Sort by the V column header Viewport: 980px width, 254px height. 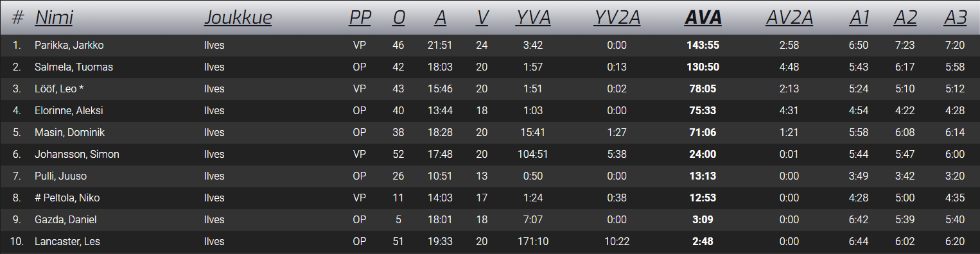pyautogui.click(x=482, y=18)
